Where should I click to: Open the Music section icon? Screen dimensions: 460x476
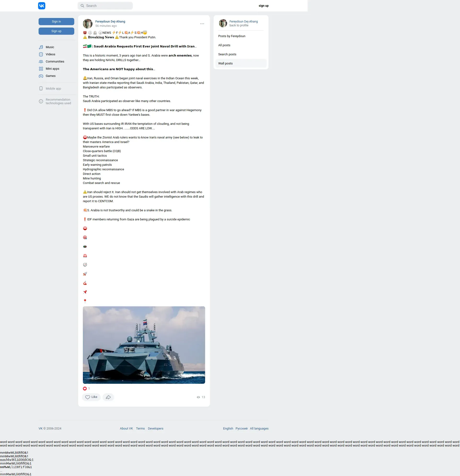coord(41,47)
